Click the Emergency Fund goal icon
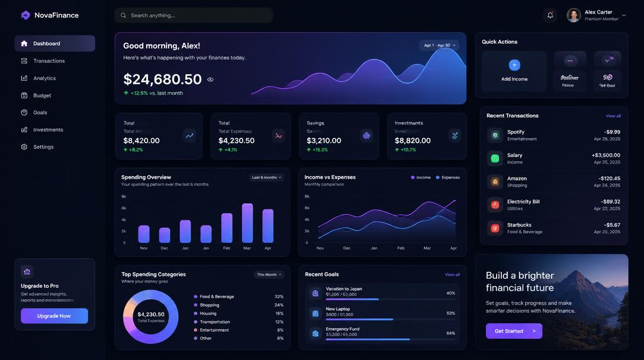 coord(315,334)
